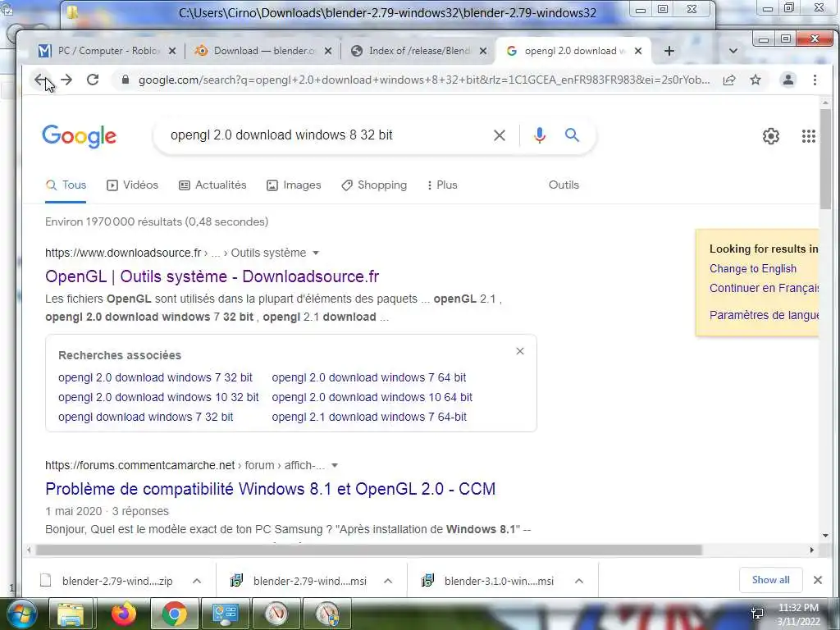Switch to the PC / Computer - Roblox tab
This screenshot has height=630, width=840.
coord(107,51)
